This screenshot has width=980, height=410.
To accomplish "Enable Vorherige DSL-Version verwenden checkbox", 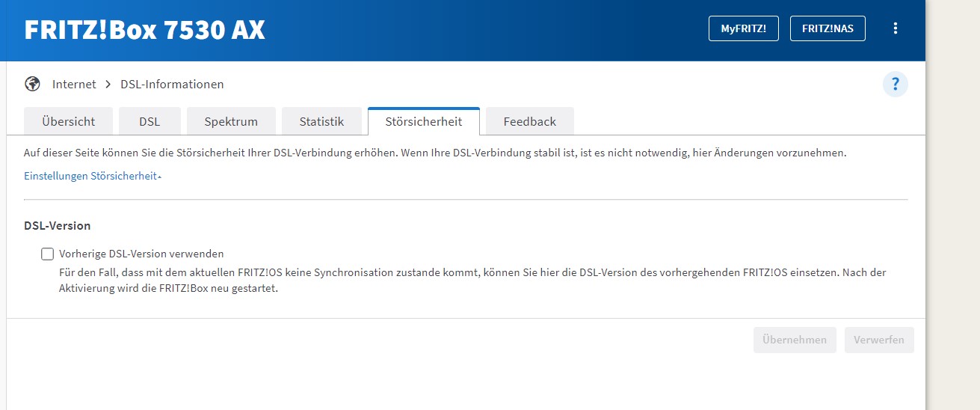I will [48, 254].
